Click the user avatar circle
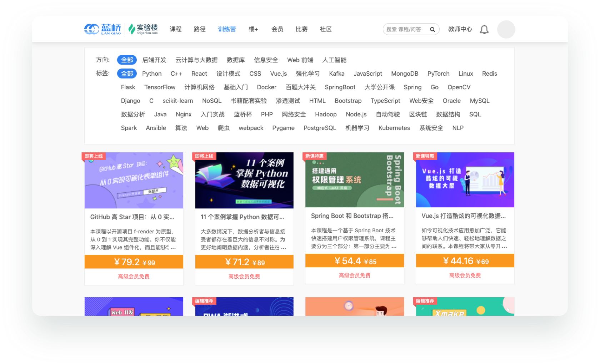Image resolution: width=600 pixels, height=364 pixels. [506, 29]
